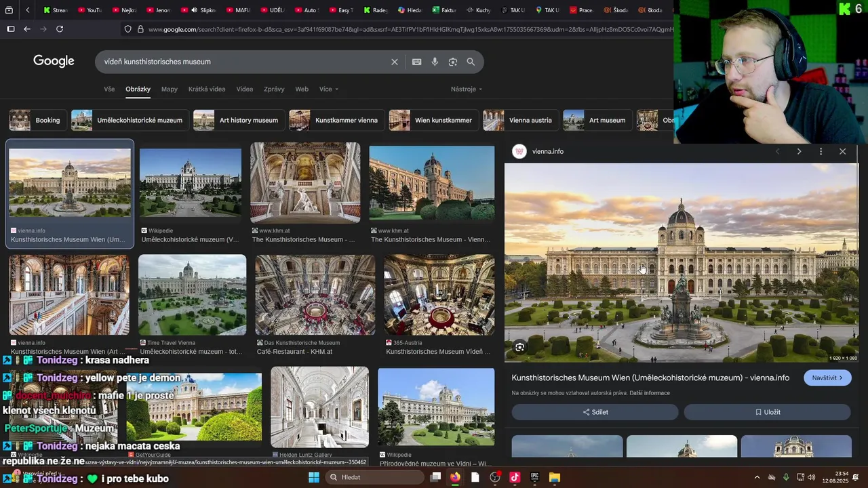Expand the Nástroje dropdown
The image size is (868, 488).
tap(467, 89)
